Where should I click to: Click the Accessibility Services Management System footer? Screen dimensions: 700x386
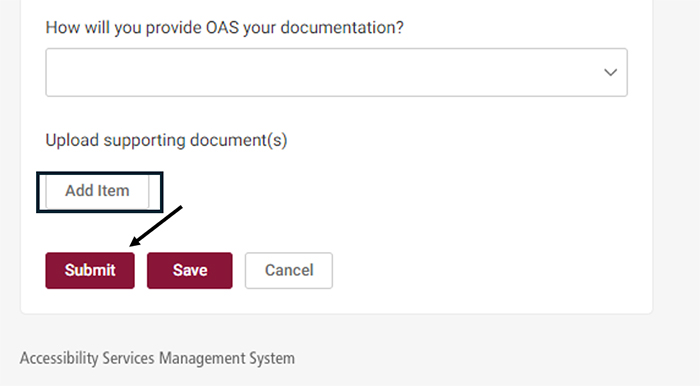click(157, 358)
